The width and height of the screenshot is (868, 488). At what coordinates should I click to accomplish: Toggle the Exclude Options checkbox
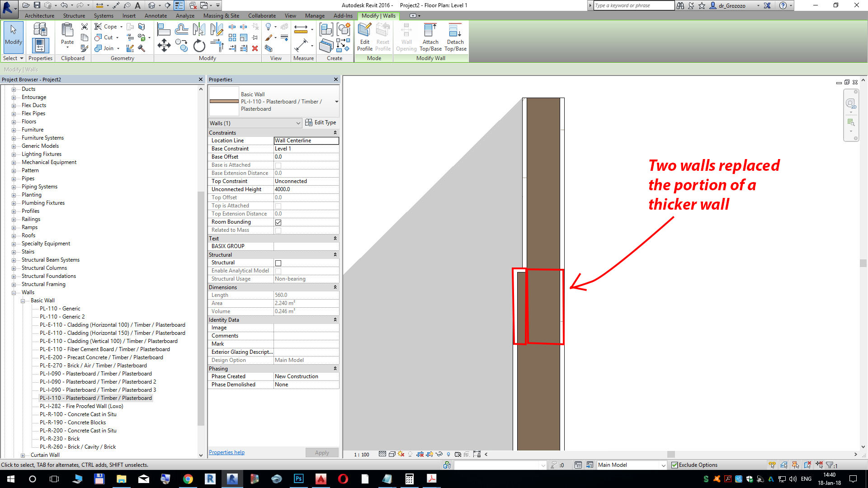675,465
